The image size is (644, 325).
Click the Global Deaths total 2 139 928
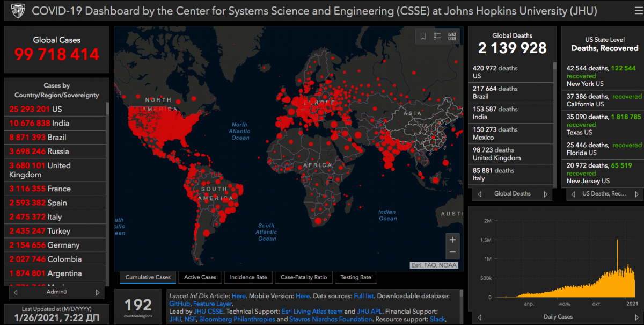click(x=512, y=48)
